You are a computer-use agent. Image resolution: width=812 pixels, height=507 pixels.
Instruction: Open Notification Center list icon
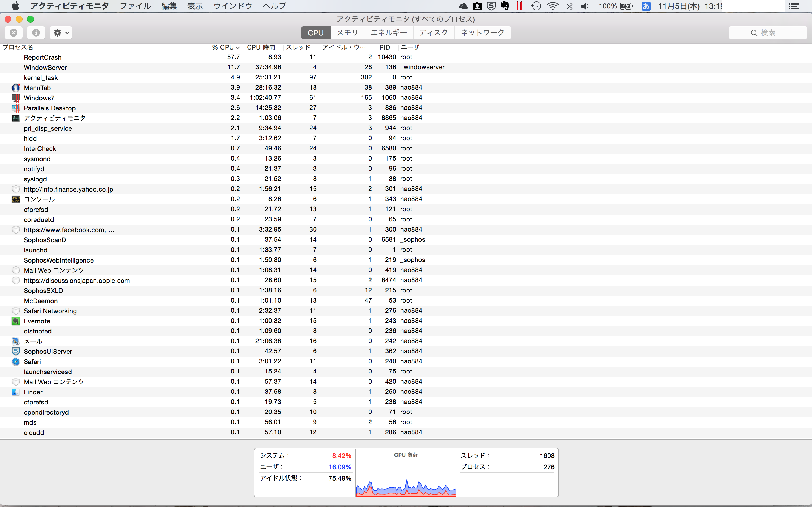794,6
